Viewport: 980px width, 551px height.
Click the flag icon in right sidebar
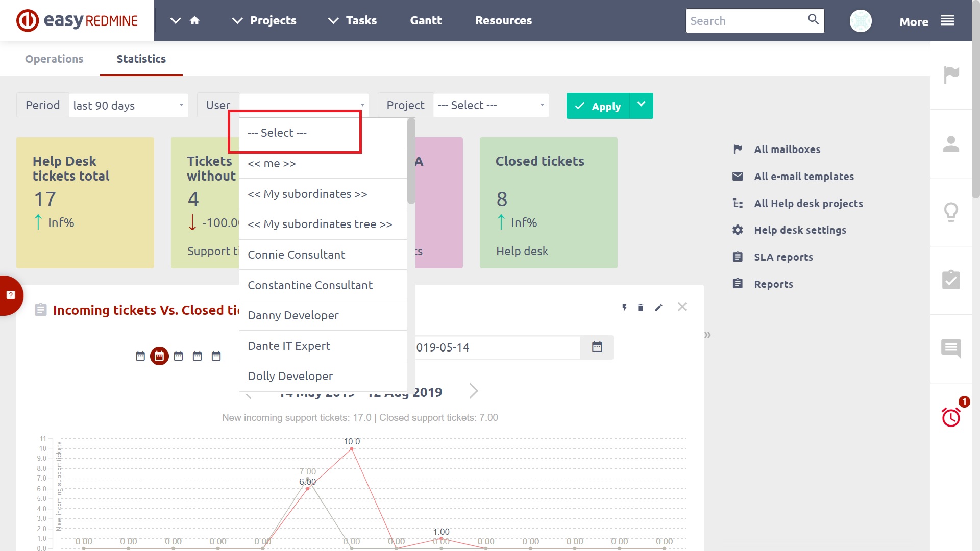point(951,75)
